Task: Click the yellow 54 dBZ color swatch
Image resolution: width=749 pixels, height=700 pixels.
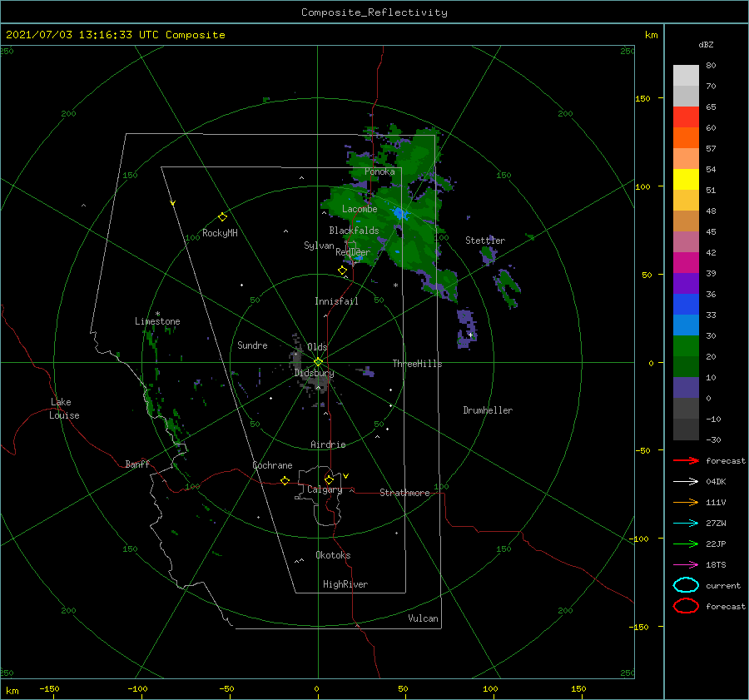Action: pos(686,179)
